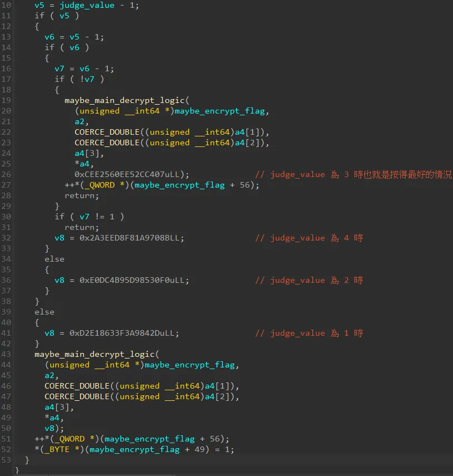Click the variable v6 on line 13
453x476 pixels.
(48, 37)
